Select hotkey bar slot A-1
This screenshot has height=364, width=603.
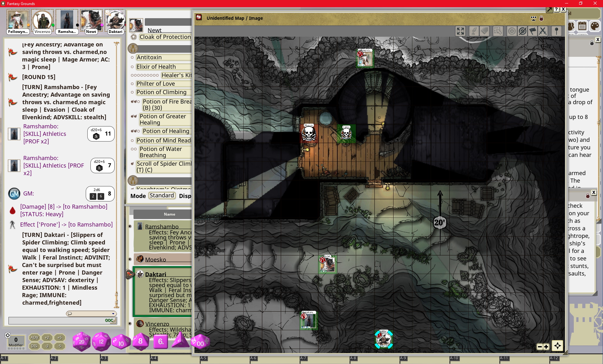25,360
